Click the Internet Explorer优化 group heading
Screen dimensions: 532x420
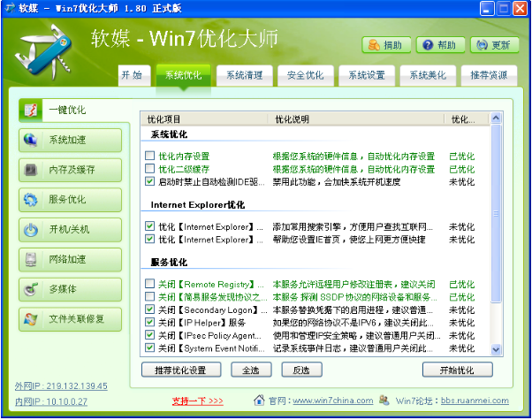tap(198, 205)
